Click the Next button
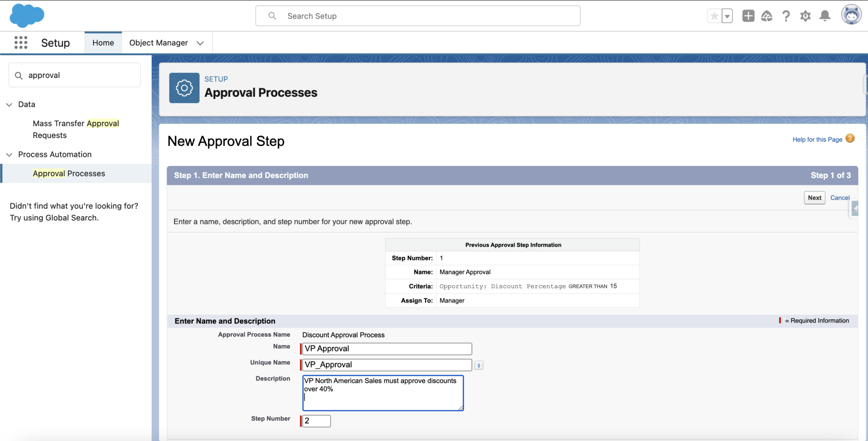The width and height of the screenshot is (868, 441). [x=814, y=198]
